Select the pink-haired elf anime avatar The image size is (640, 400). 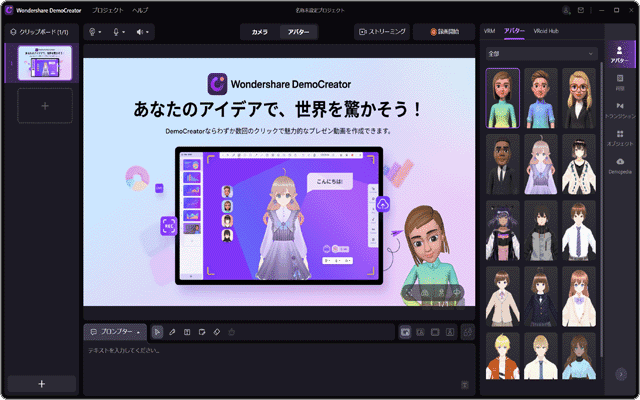tap(541, 164)
